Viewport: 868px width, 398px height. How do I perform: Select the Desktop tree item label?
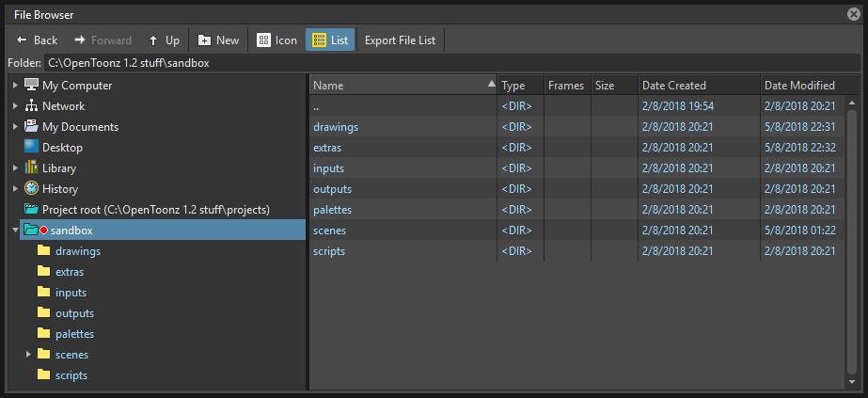(63, 147)
